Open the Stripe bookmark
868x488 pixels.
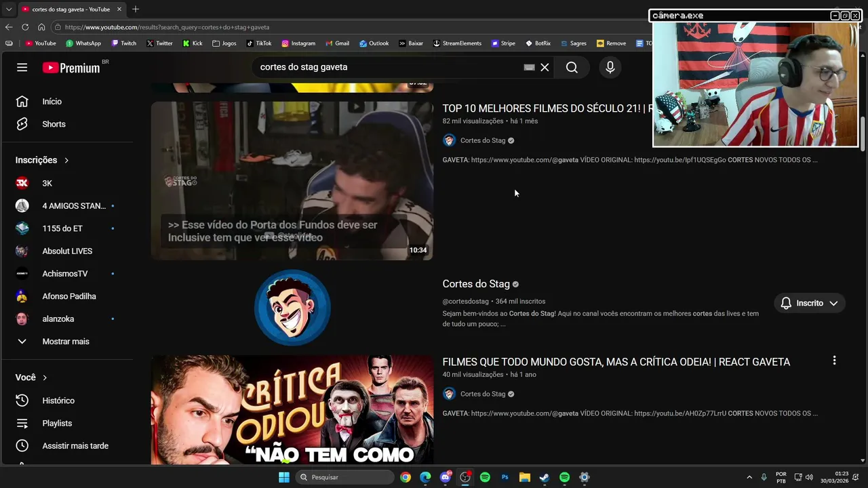point(503,43)
